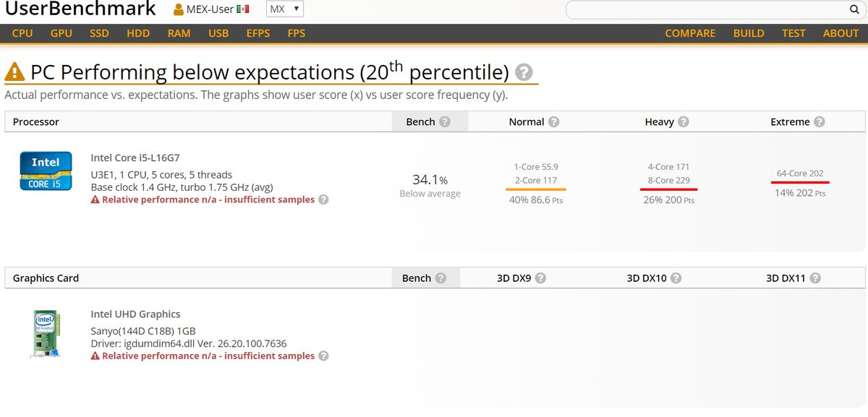Select the FPS navigation item
Screen dimensions: 868x417
click(297, 33)
